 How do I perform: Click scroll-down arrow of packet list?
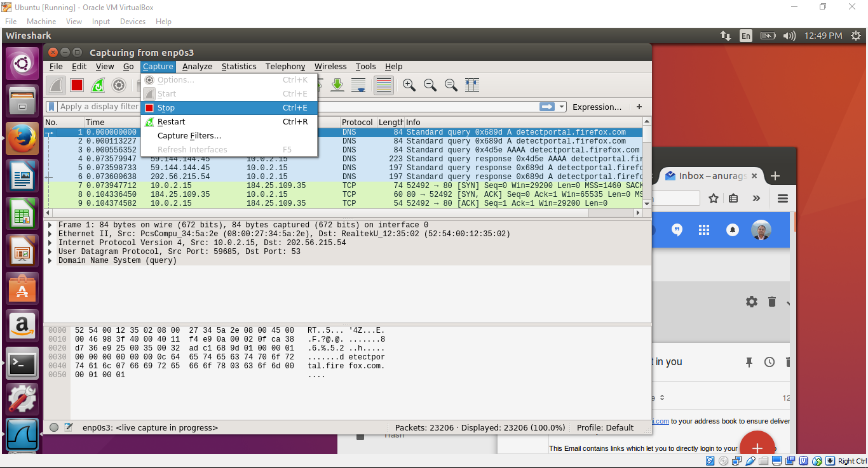pos(647,204)
